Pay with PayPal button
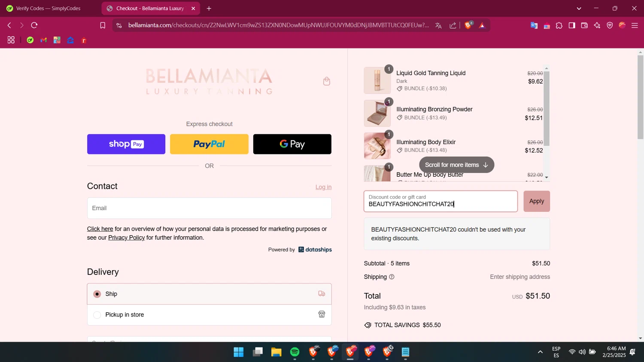Screen dimensions: 644x362 (x=209, y=144)
